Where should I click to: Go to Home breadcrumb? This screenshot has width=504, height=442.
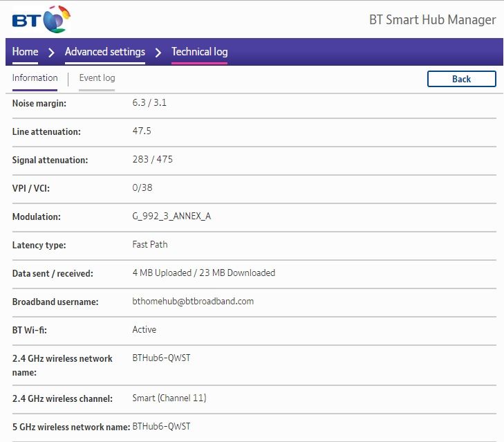(x=25, y=51)
